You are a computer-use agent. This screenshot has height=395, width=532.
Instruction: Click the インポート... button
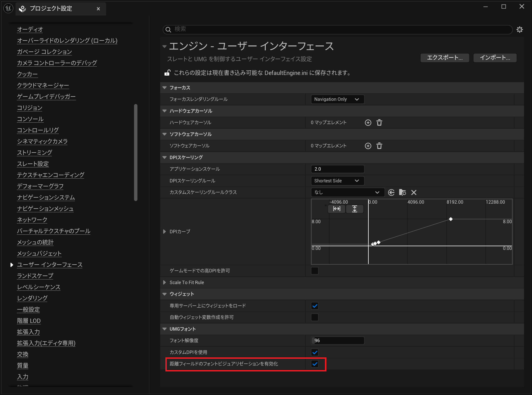495,58
